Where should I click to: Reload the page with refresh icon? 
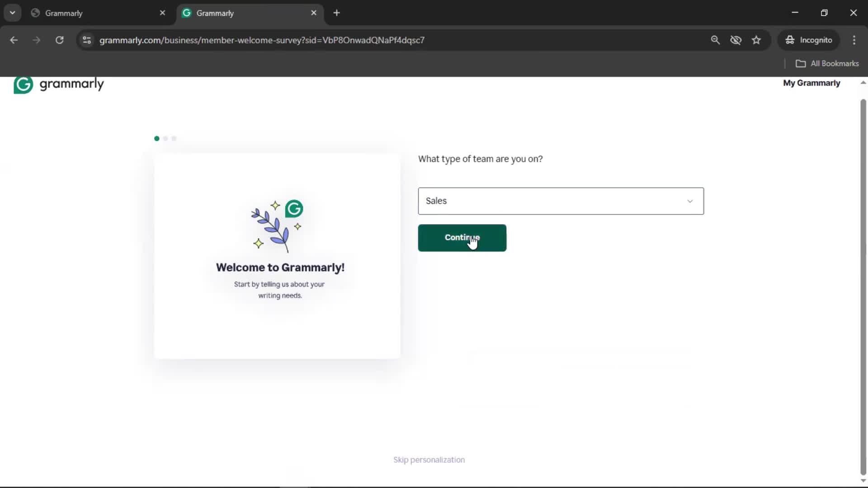coord(59,40)
